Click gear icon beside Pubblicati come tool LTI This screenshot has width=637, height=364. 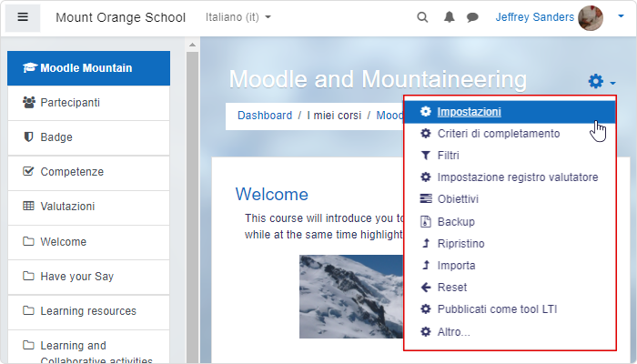coord(425,309)
